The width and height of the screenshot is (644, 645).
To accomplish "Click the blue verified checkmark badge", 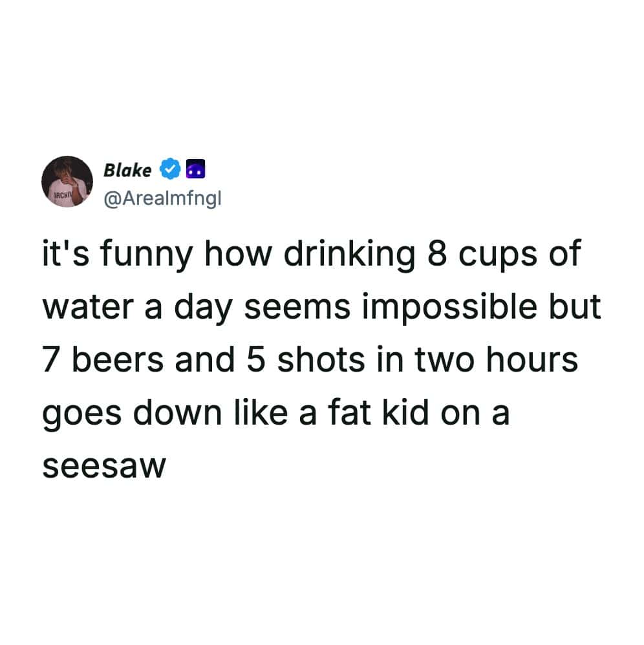I will pyautogui.click(x=169, y=170).
